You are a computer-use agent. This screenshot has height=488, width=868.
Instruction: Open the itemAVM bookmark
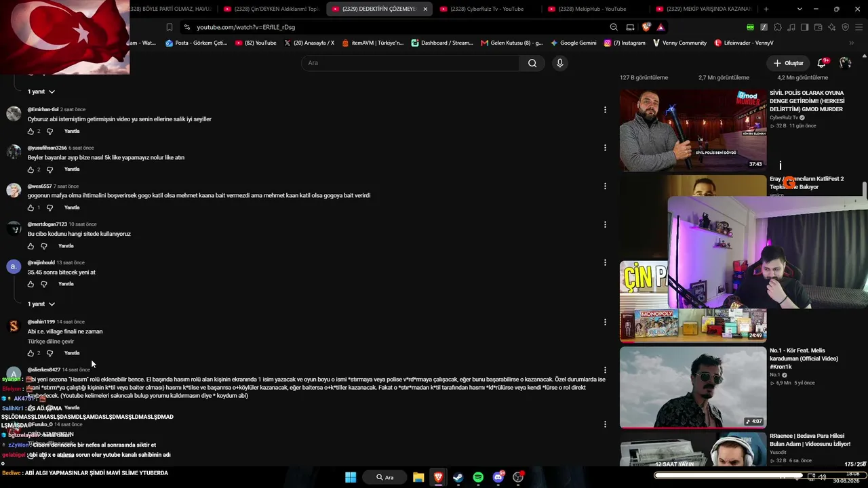point(373,43)
